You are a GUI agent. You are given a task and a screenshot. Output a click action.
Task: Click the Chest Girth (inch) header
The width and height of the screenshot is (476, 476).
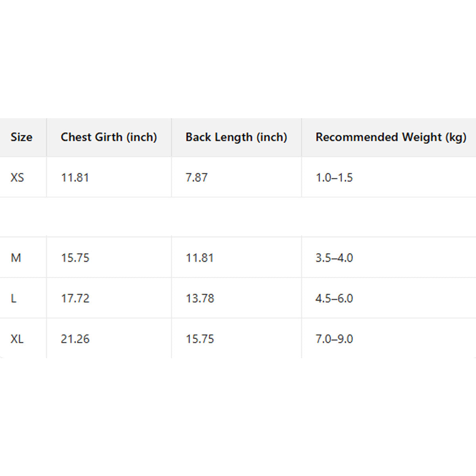[109, 137]
